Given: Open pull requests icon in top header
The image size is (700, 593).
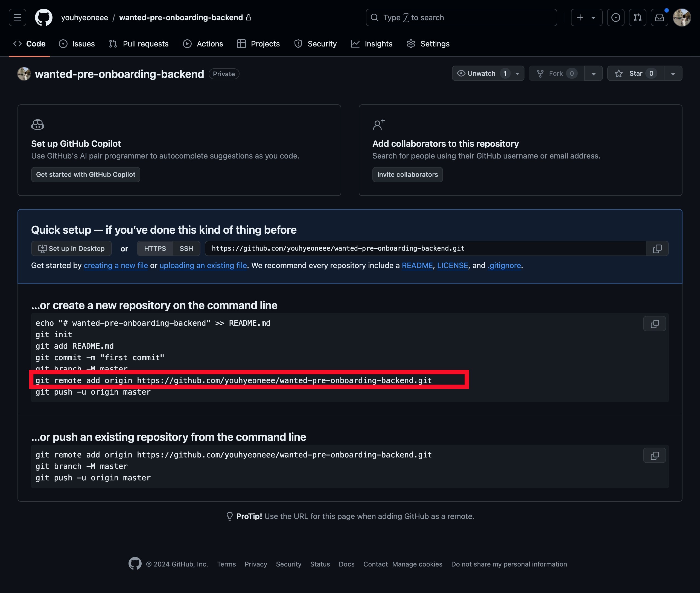Looking at the screenshot, I should coord(637,17).
